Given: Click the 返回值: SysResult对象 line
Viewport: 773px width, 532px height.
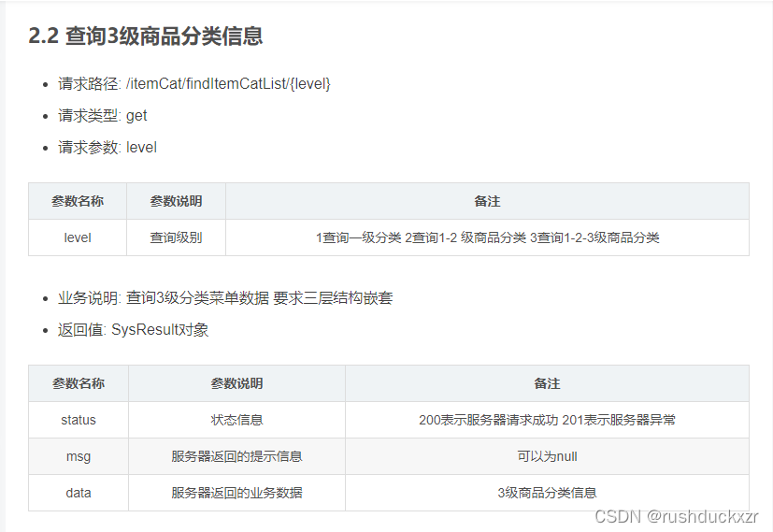Looking at the screenshot, I should pos(133,329).
